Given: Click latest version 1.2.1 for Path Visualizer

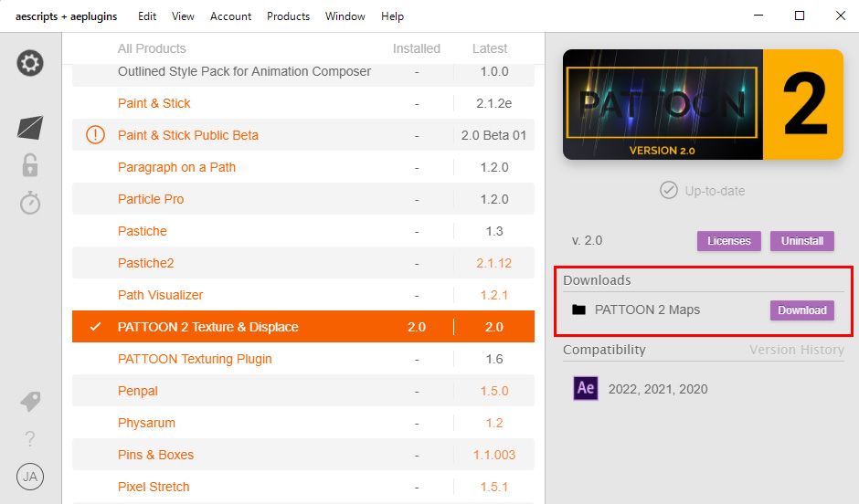Looking at the screenshot, I should [x=494, y=295].
